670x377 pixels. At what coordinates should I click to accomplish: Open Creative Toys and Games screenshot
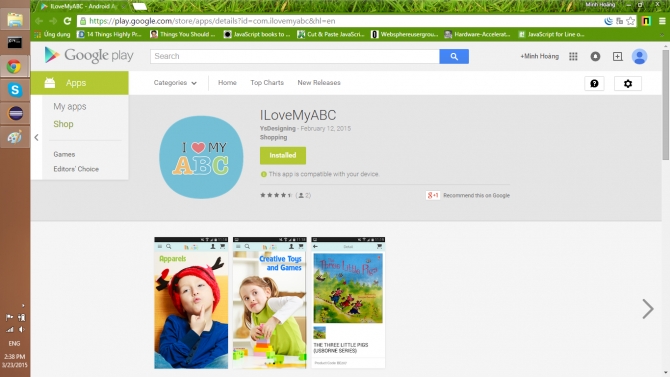[270, 303]
